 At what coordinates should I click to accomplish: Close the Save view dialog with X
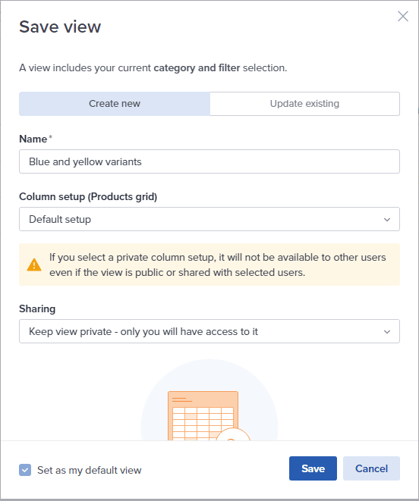(x=403, y=16)
